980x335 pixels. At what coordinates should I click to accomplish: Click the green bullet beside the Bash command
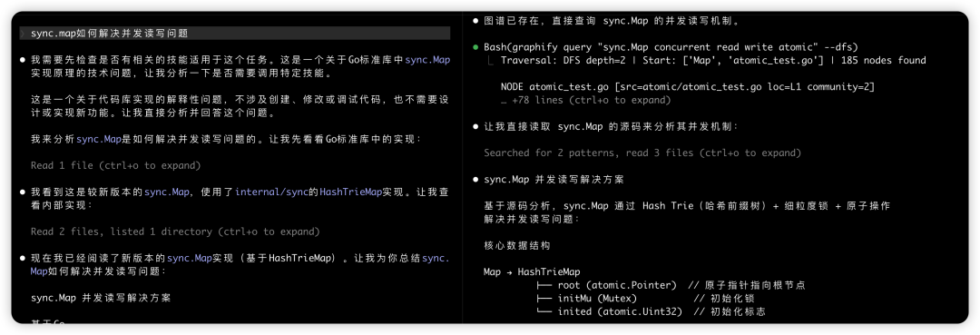click(x=475, y=47)
